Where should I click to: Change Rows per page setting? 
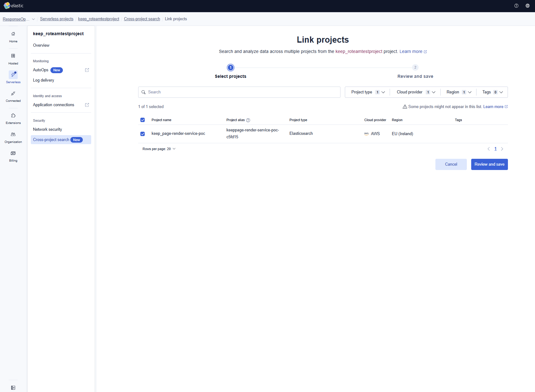(159, 149)
